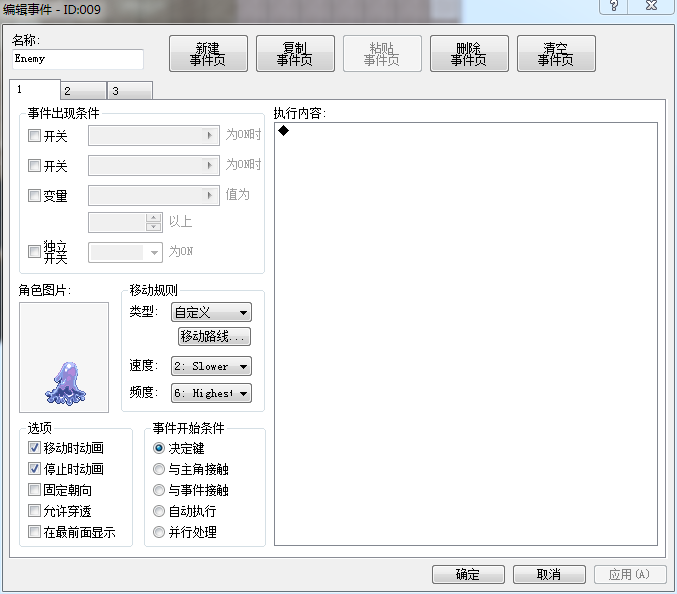
Task: Click the variable value down arrow
Action: point(154,227)
